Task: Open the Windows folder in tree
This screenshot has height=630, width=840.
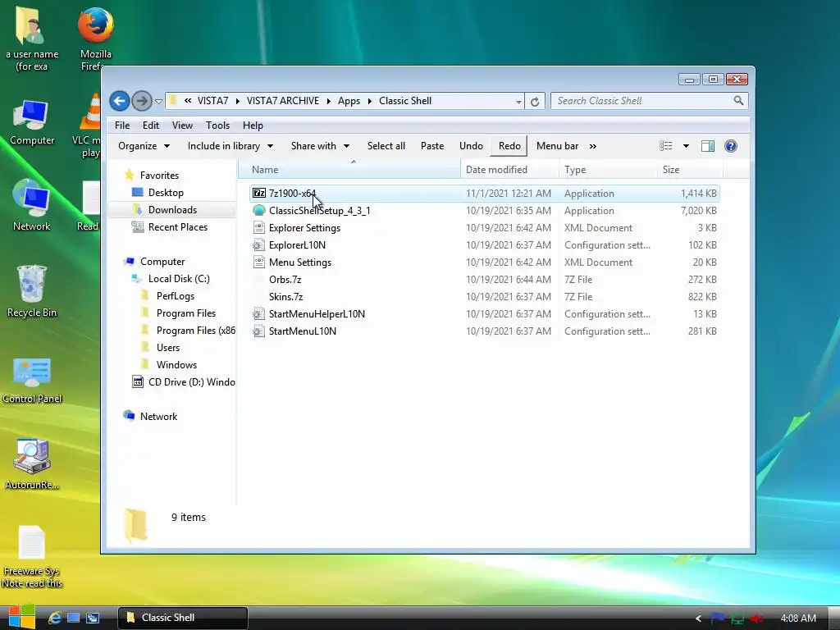Action: pos(176,364)
